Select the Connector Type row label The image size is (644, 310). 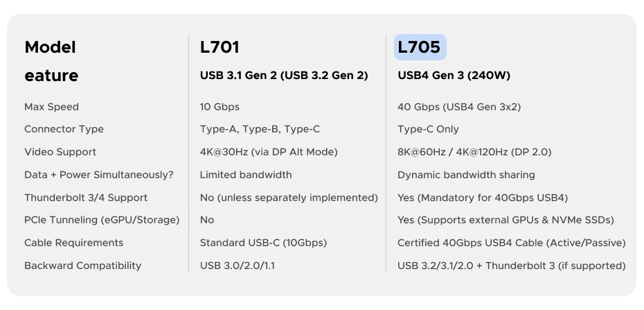pos(64,129)
